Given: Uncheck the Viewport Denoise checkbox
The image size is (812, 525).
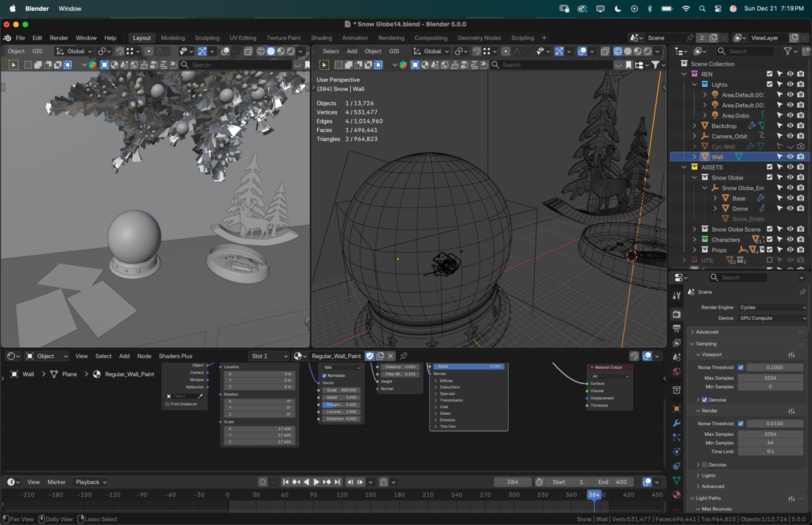Looking at the screenshot, I should (704, 400).
